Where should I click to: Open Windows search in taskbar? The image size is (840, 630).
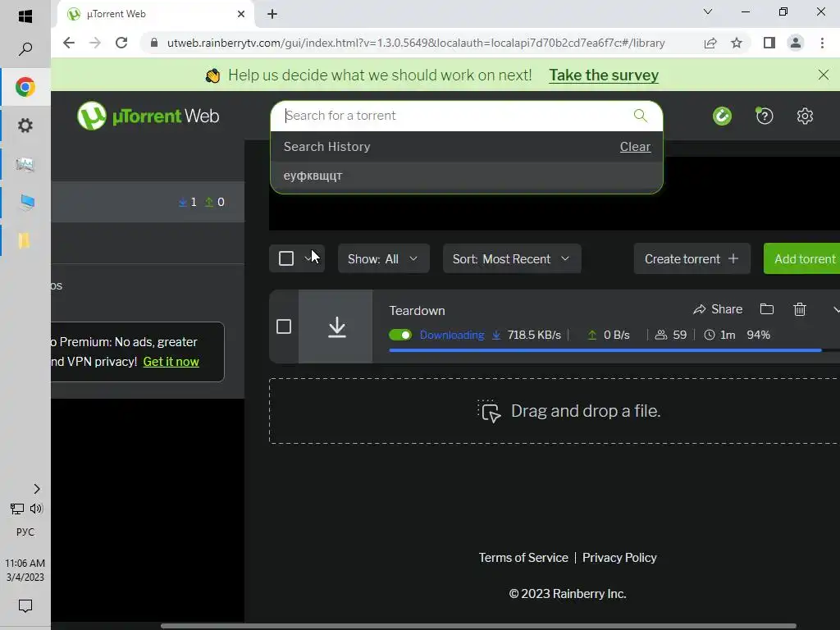click(x=25, y=49)
